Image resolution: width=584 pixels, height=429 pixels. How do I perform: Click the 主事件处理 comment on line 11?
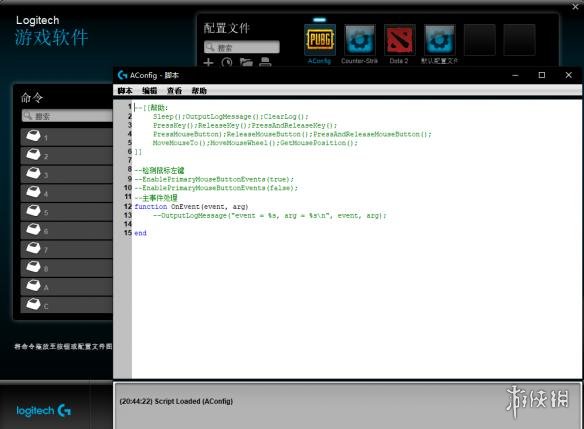pyautogui.click(x=156, y=197)
